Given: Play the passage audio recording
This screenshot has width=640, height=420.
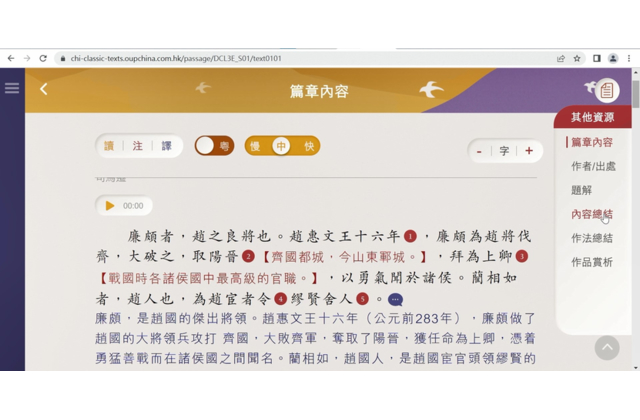Looking at the screenshot, I should click(x=110, y=206).
